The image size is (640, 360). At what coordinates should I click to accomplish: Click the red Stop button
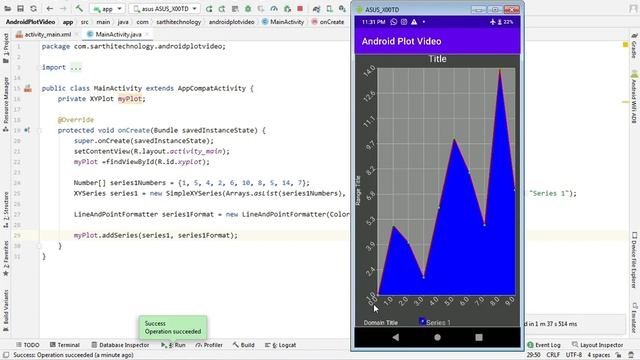300,9
